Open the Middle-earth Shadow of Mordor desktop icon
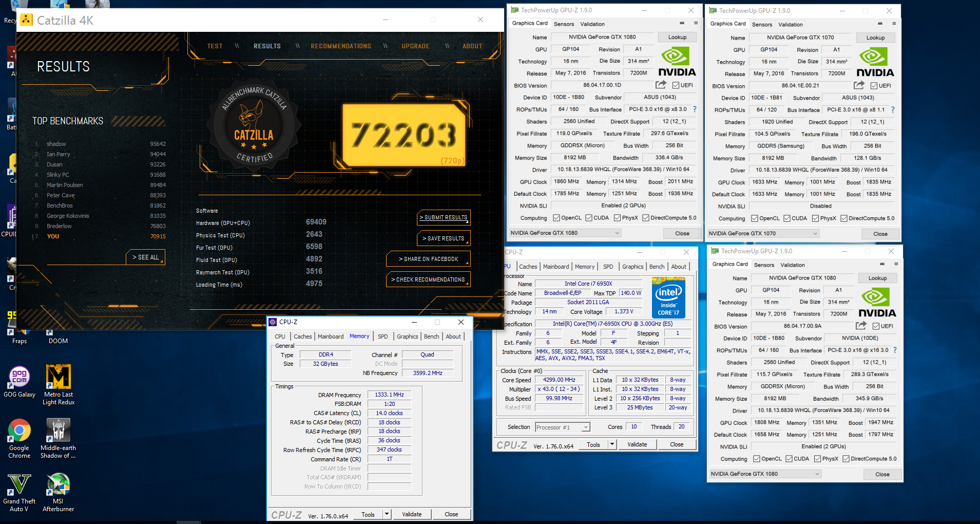Viewport: 980px width, 524px height. pyautogui.click(x=58, y=438)
